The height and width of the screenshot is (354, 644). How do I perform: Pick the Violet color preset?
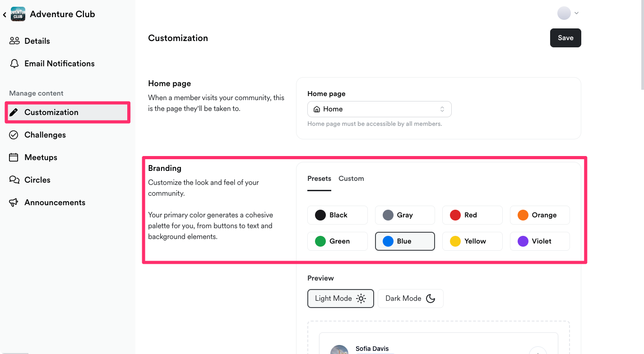[x=540, y=241]
